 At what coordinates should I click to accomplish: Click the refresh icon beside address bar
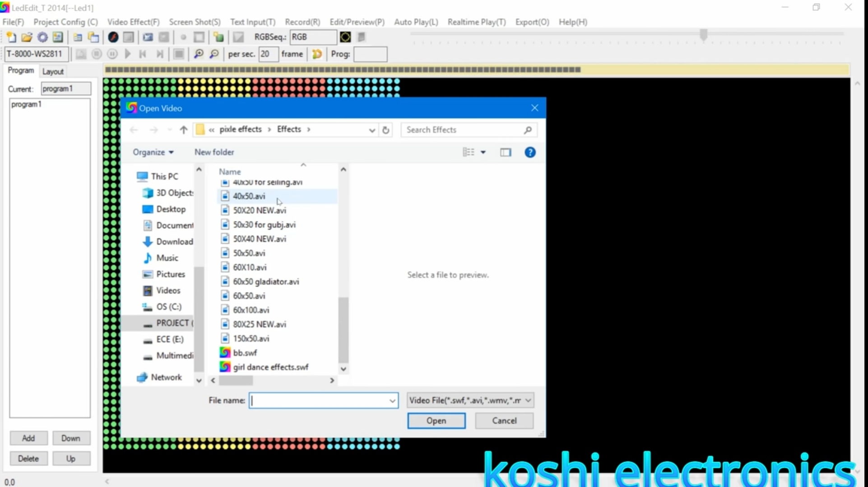tap(385, 130)
